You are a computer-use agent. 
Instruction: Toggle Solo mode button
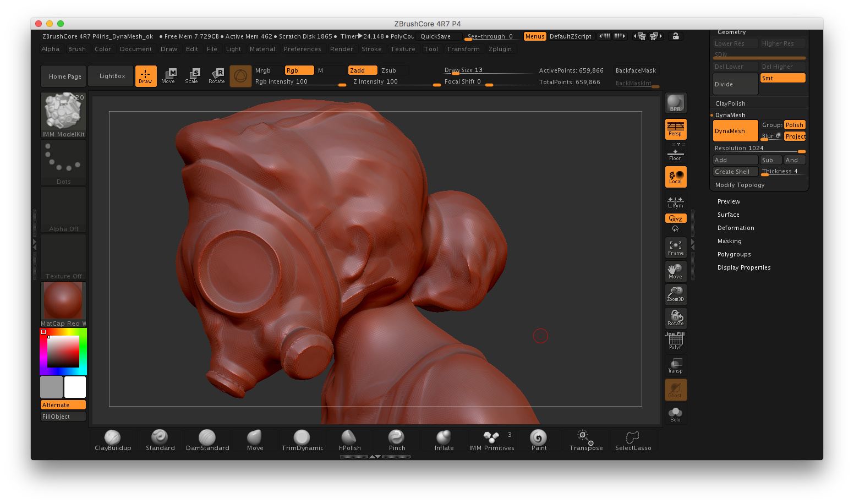[675, 414]
